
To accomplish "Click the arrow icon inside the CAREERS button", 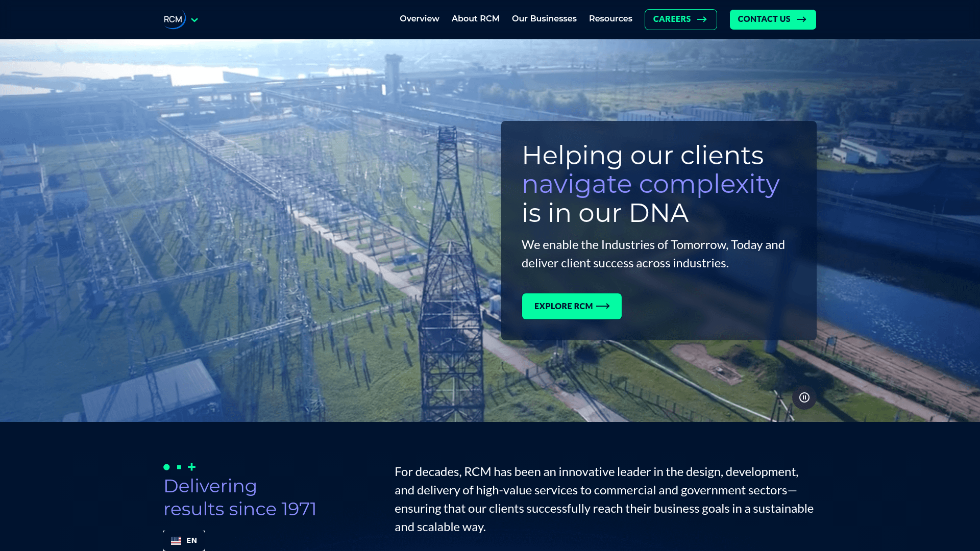I will 702,19.
